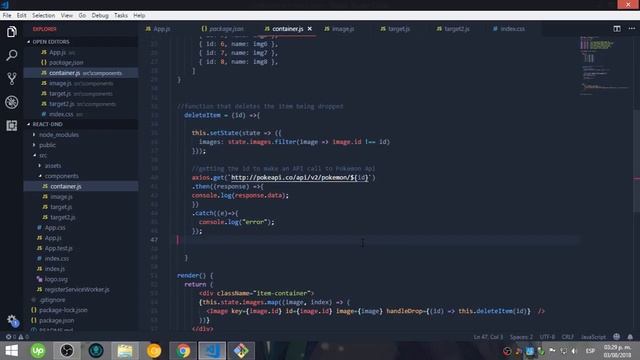Open the Debug menu
Viewport: 640px width, 360px height.
100,15
